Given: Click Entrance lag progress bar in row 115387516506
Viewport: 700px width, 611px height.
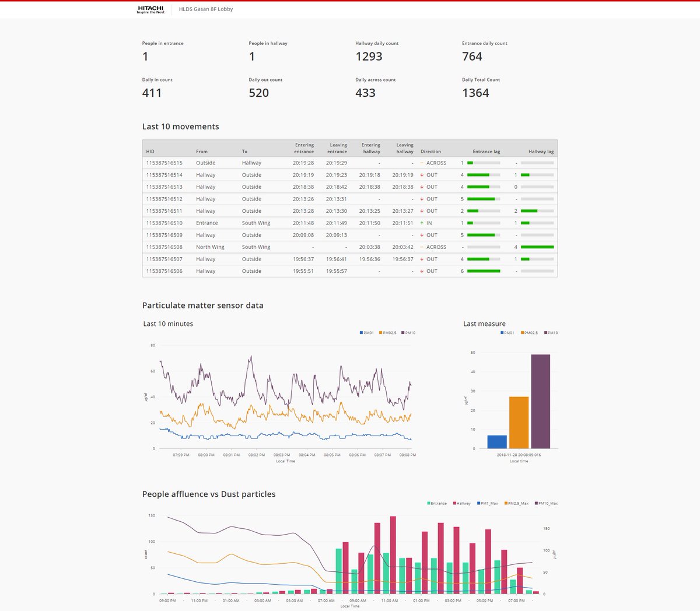Looking at the screenshot, I should point(484,271).
